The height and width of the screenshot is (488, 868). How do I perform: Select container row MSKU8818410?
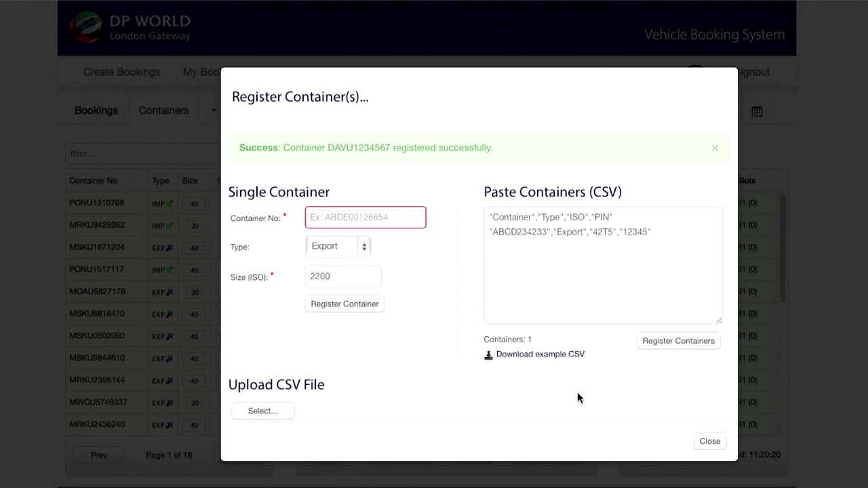point(96,314)
